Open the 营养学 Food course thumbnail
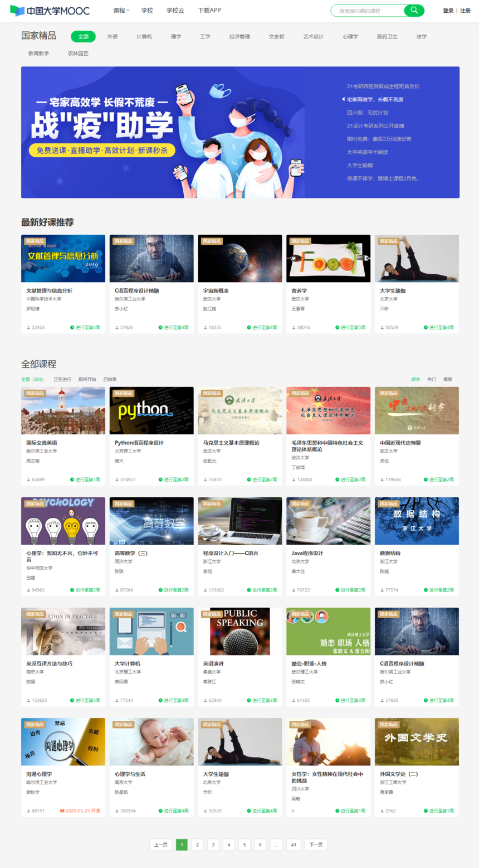This screenshot has height=868, width=479. (328, 258)
